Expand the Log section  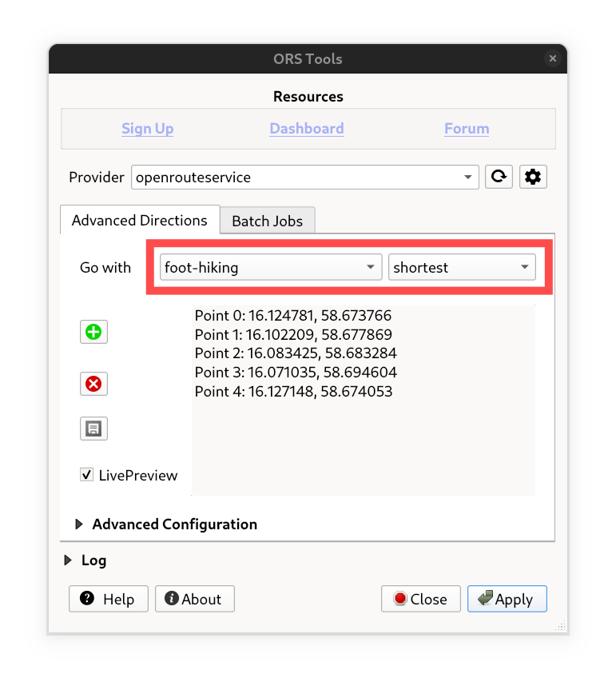tap(68, 560)
